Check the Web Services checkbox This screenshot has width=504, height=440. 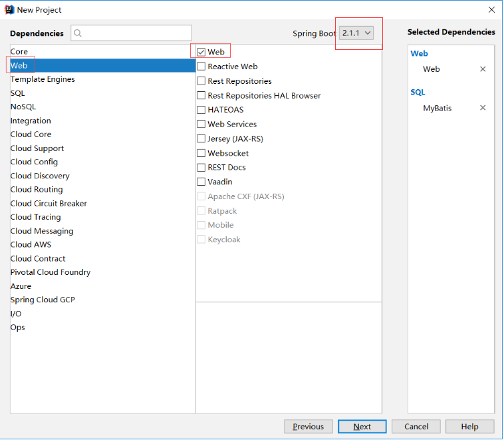pyautogui.click(x=201, y=124)
